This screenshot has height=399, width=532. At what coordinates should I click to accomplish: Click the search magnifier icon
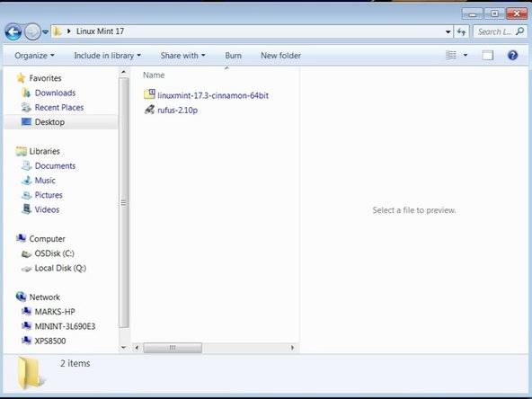coord(519,31)
